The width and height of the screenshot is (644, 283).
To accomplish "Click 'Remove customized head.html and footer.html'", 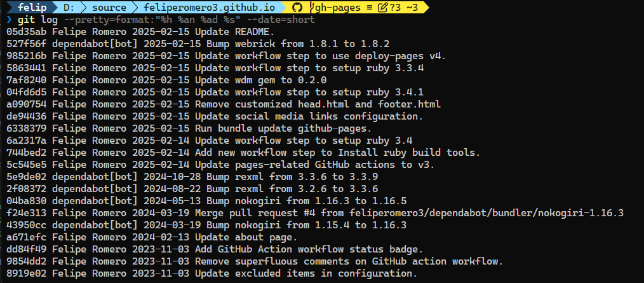I will (318, 104).
